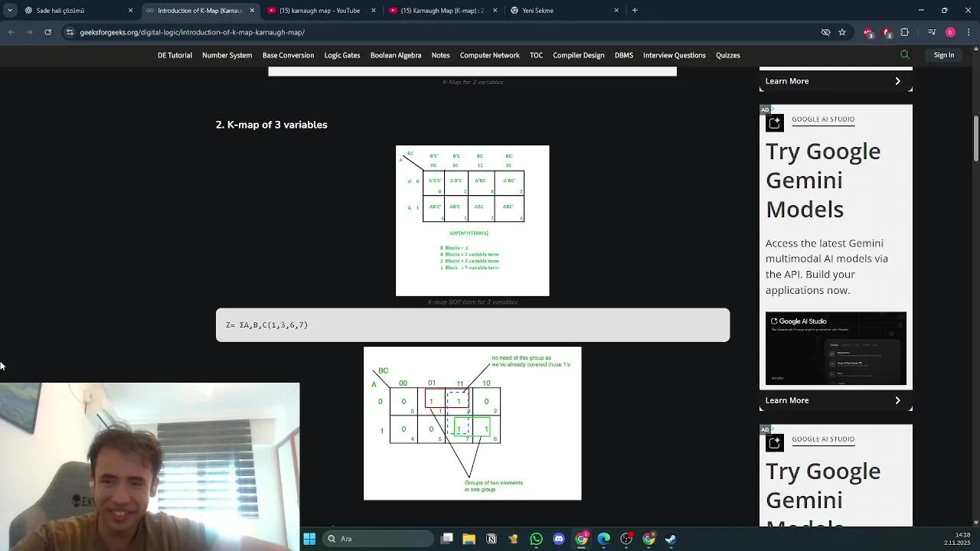Open Task View on the taskbar
The image size is (980, 551).
pyautogui.click(x=447, y=539)
